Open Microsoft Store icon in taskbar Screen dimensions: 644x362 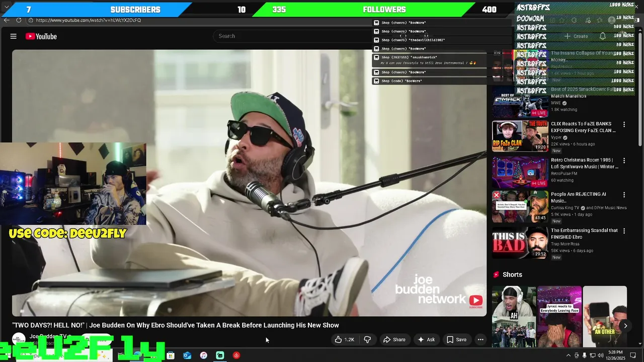[171, 355]
